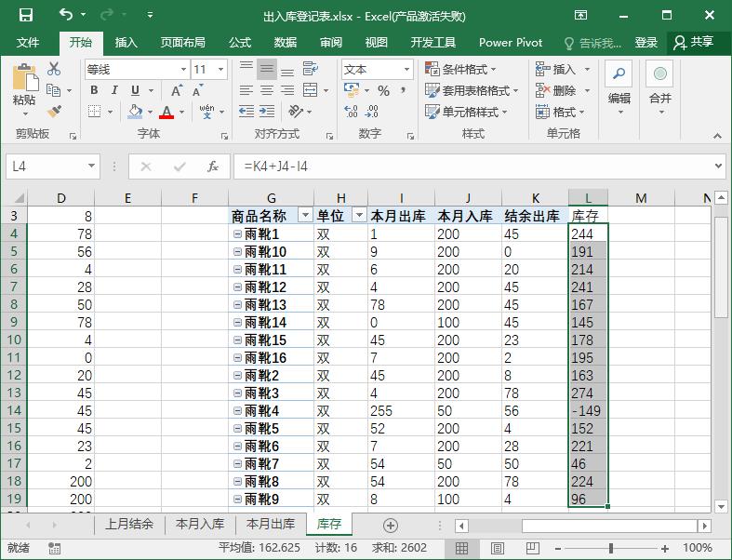The width and height of the screenshot is (732, 560).
Task: Apply the accounting number format
Action: point(351,90)
